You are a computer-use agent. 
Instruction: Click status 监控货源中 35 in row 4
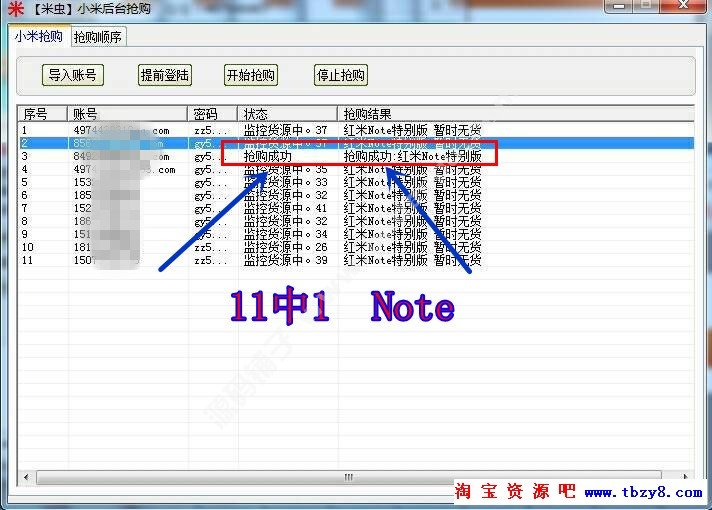click(x=286, y=170)
